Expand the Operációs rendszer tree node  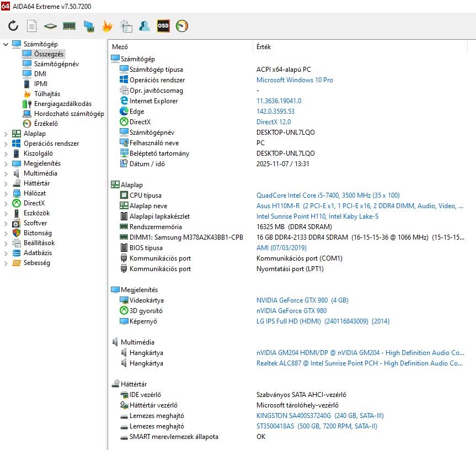(6, 144)
